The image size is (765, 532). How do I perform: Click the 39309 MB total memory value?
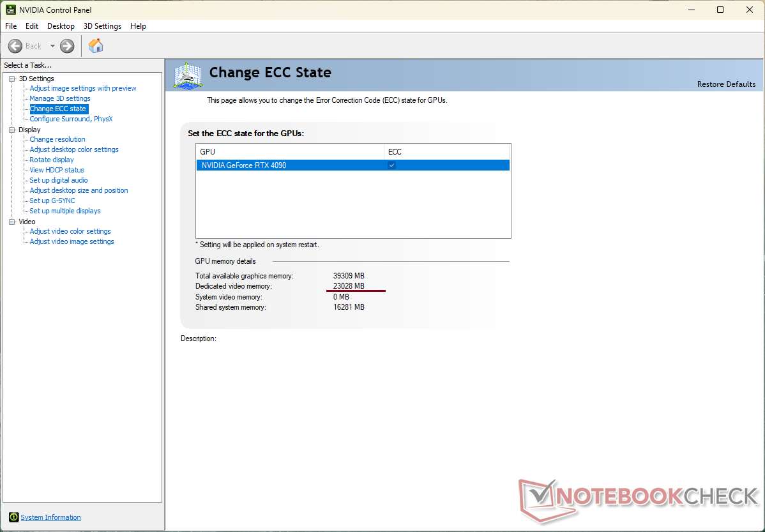[349, 276]
